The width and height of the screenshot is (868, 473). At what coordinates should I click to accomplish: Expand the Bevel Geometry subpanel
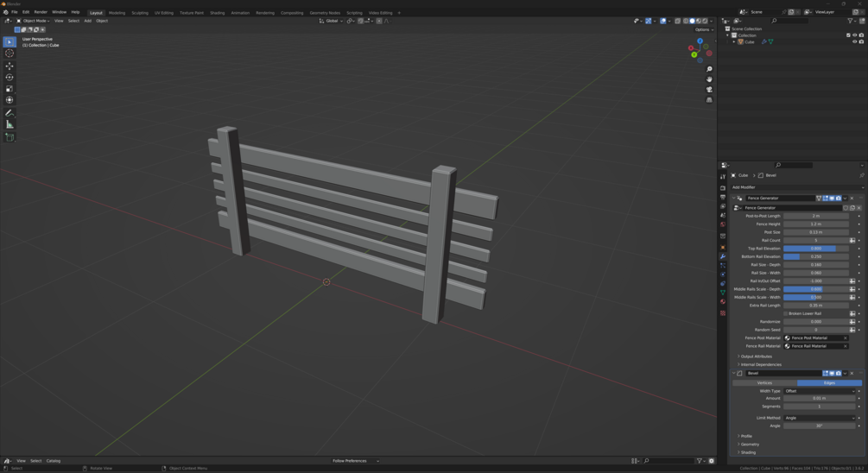point(749,445)
